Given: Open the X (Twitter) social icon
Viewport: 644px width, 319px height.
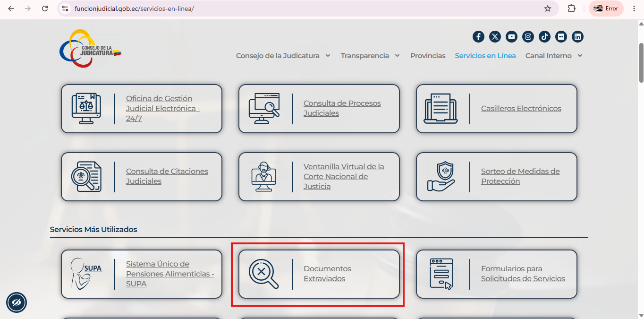Looking at the screenshot, I should coord(495,36).
